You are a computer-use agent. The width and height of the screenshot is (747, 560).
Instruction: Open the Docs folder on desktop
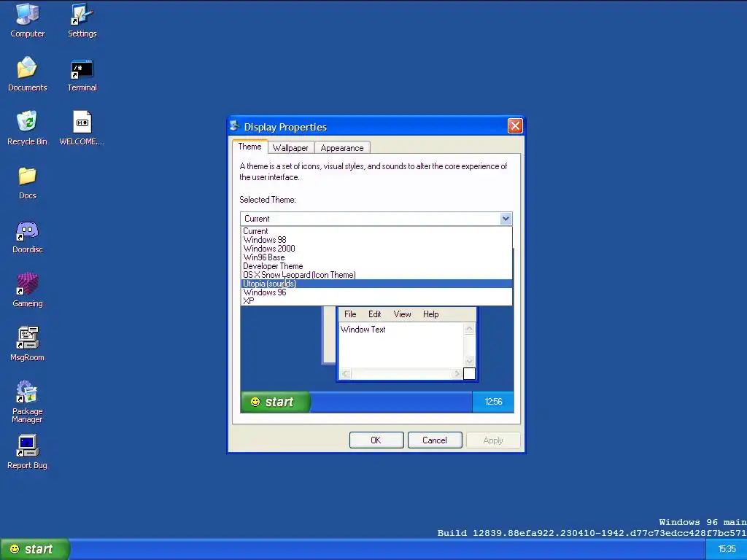[27, 182]
